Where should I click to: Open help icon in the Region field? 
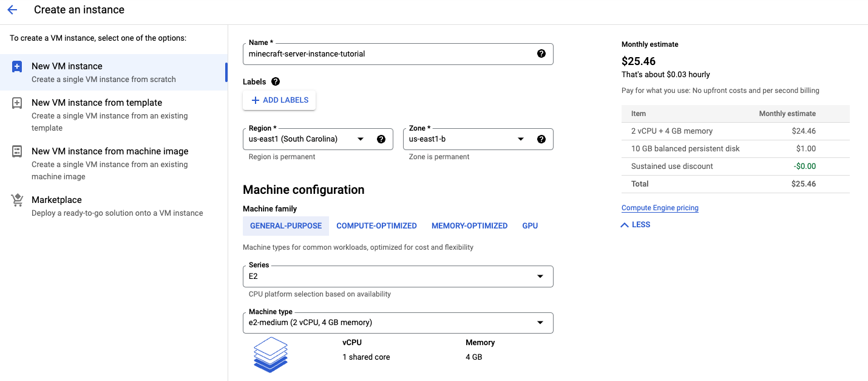pyautogui.click(x=381, y=139)
